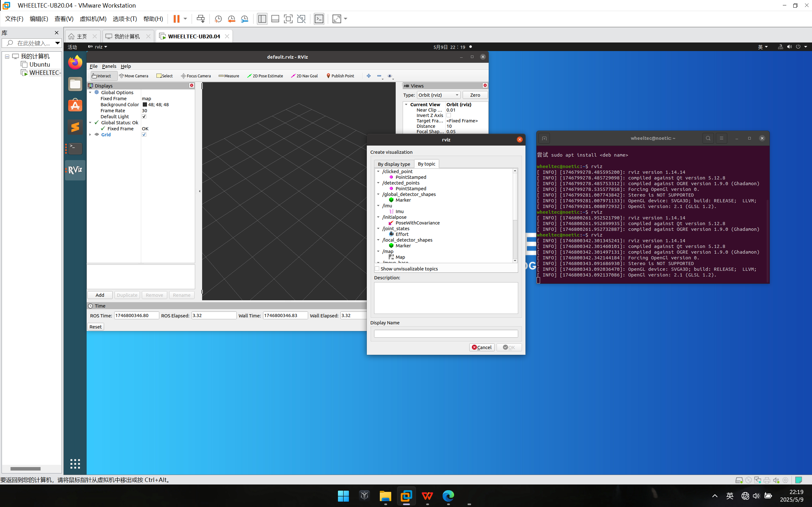This screenshot has height=507, width=812.
Task: Switch to Move Camera tool
Action: (134, 76)
